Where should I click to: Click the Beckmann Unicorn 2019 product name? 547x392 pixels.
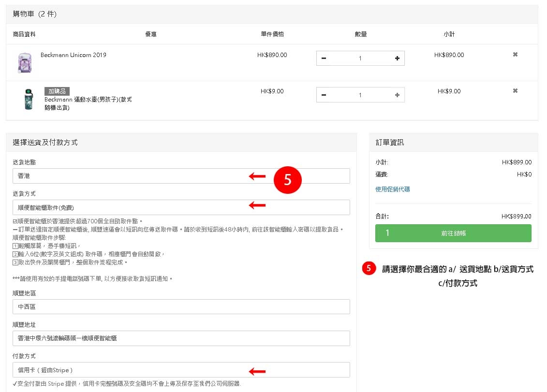click(x=73, y=55)
